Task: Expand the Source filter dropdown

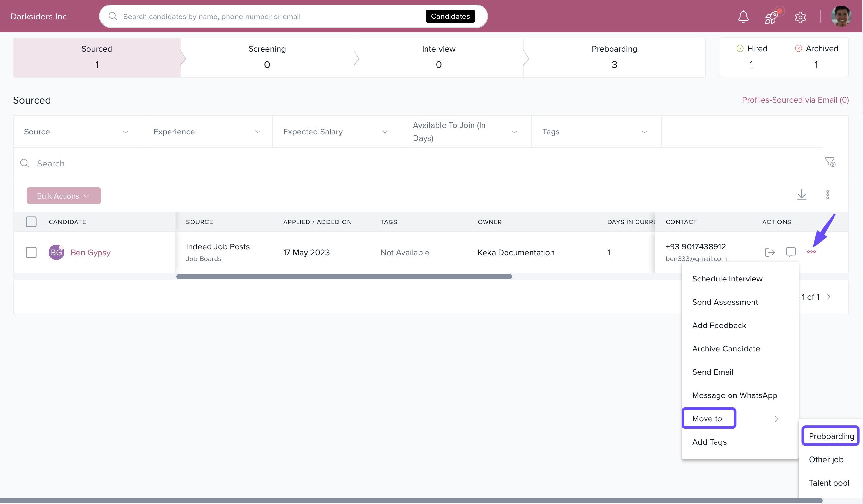Action: click(x=78, y=132)
